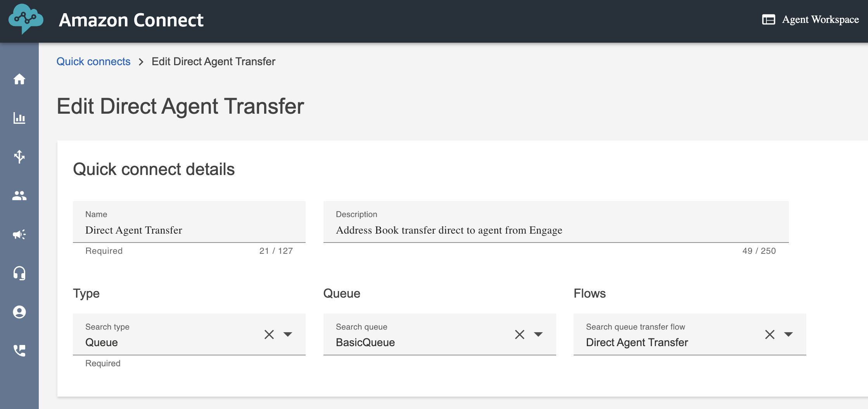Open Agent Workspace from the header
This screenshot has height=409, width=868.
tap(811, 19)
